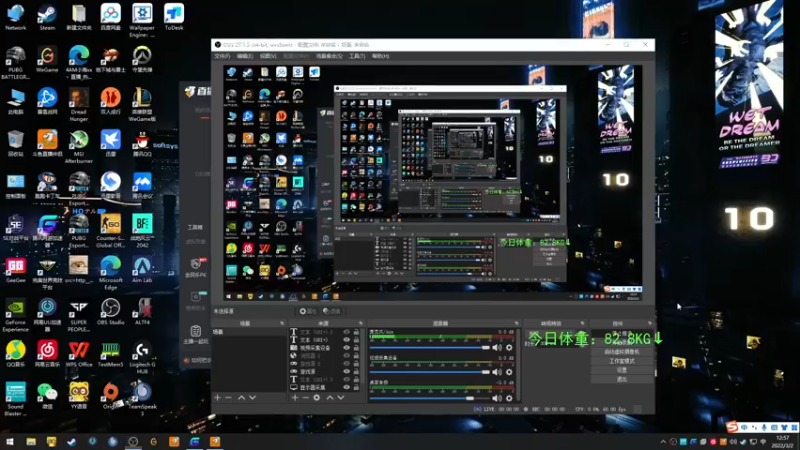Open the 视图(V) menu in OBS
This screenshot has height=450, width=800.
[x=268, y=56]
